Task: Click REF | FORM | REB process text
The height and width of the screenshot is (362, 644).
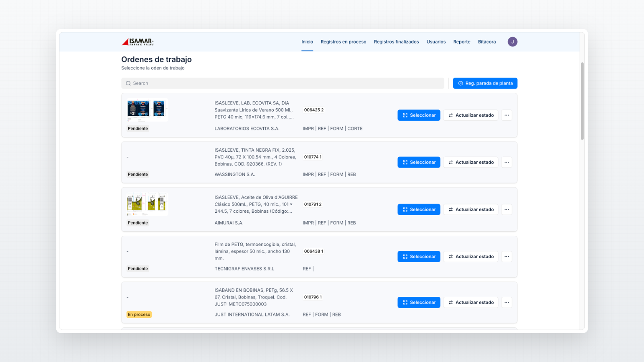Action: tap(322, 315)
